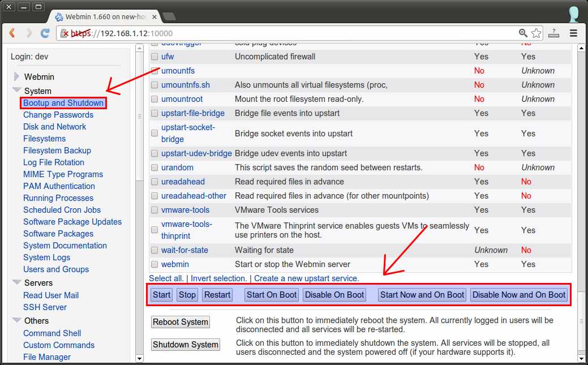588x365 pixels.
Task: Click the Shutdown System button
Action: [186, 345]
